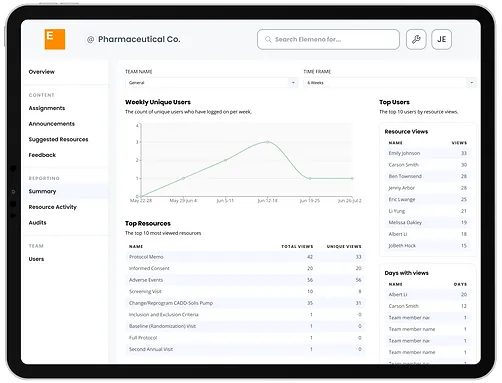Image resolution: width=502 pixels, height=383 pixels.
Task: Select Inclusion and Exclusion Criteria row
Action: point(245,315)
